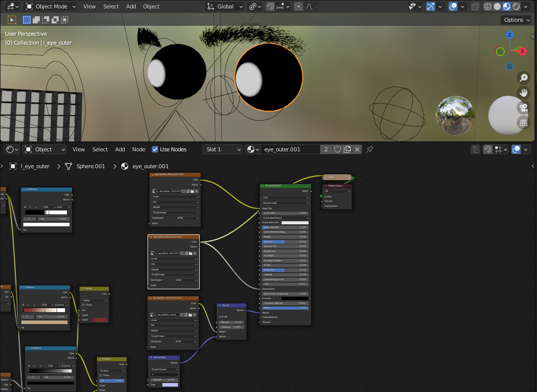Select the tweak select tool icon
537x392 pixels.
point(12,20)
